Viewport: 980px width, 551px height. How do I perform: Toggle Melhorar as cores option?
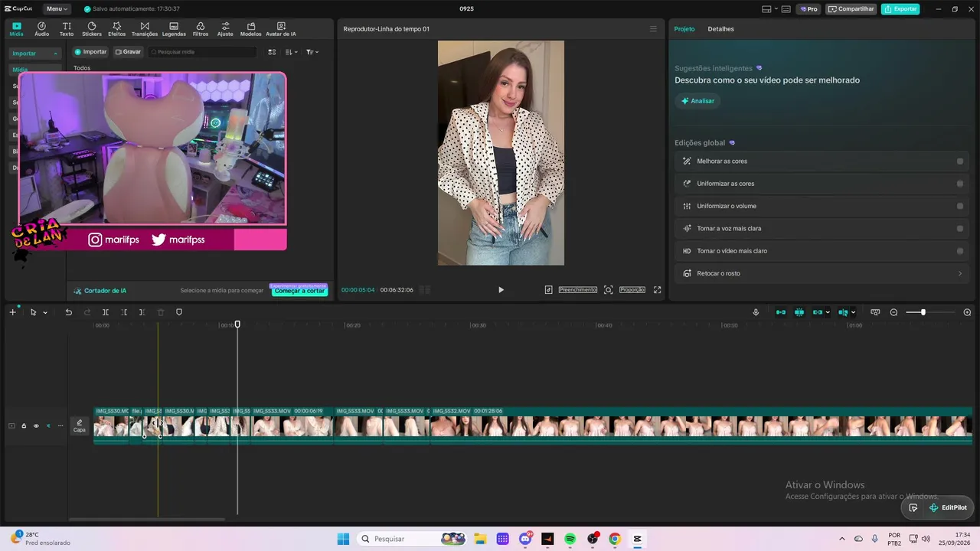960,161
